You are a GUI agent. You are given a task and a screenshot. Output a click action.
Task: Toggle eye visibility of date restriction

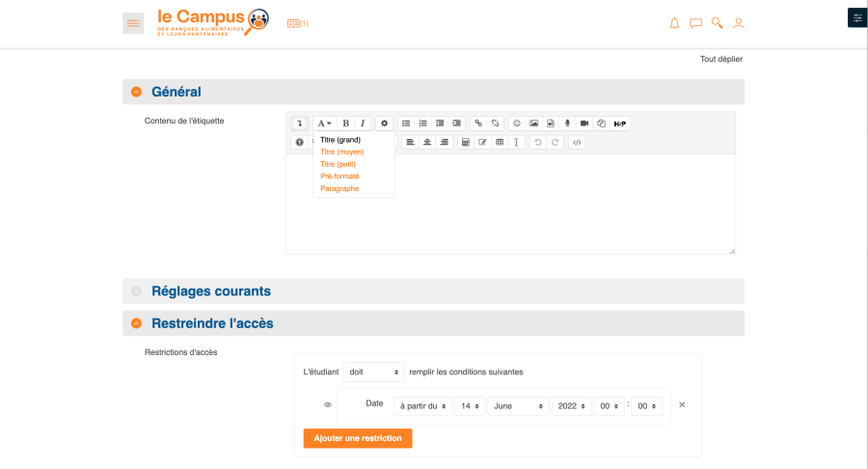(328, 405)
